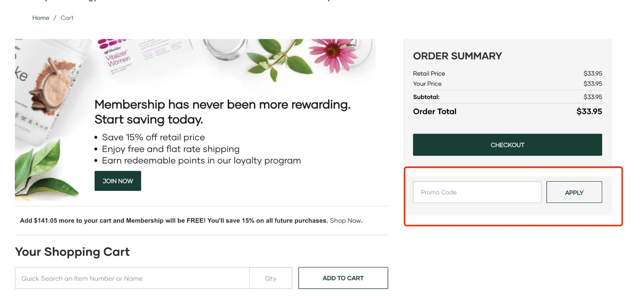Click the Your Price line

[507, 84]
